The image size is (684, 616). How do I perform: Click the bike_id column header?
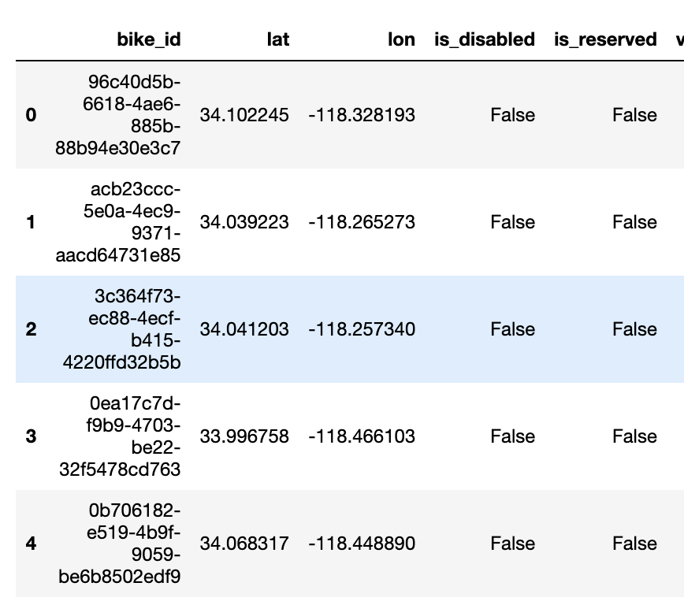pos(148,39)
